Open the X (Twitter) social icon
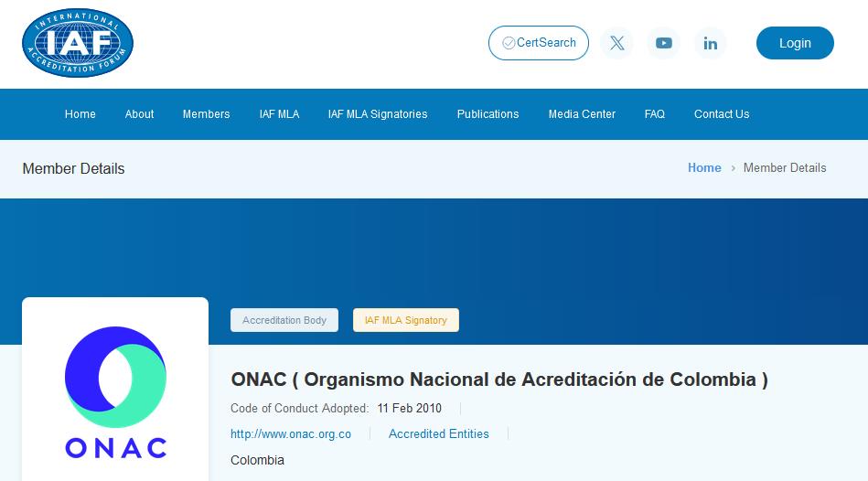The image size is (868, 481). point(617,43)
